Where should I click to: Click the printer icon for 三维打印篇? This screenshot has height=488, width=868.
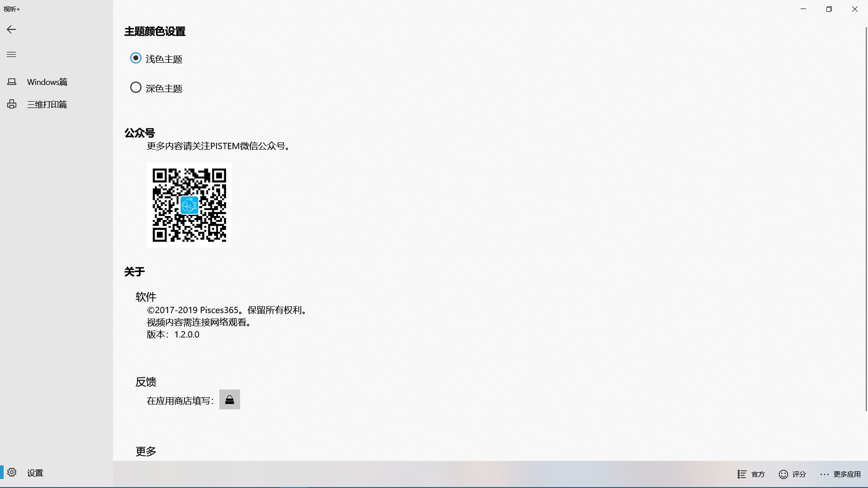(x=12, y=104)
